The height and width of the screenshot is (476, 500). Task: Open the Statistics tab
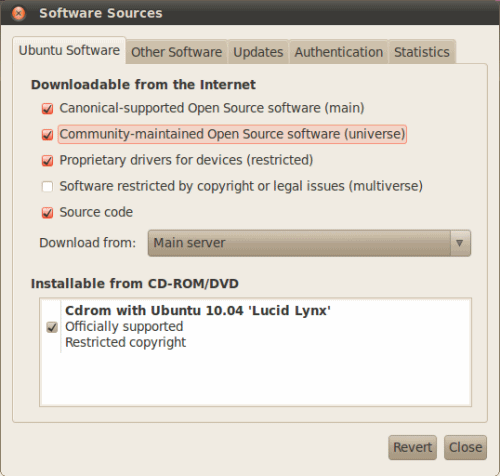point(422,52)
